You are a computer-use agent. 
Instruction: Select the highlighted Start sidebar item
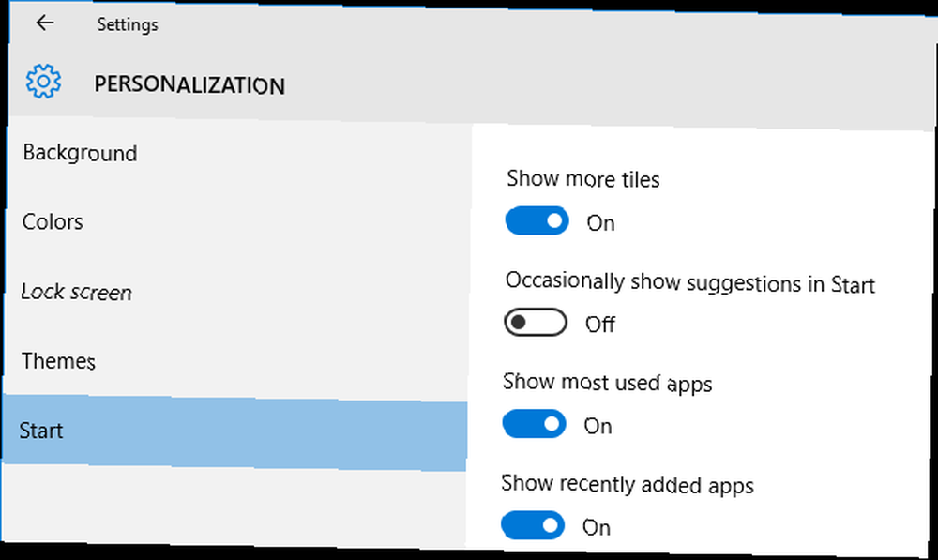tap(234, 432)
